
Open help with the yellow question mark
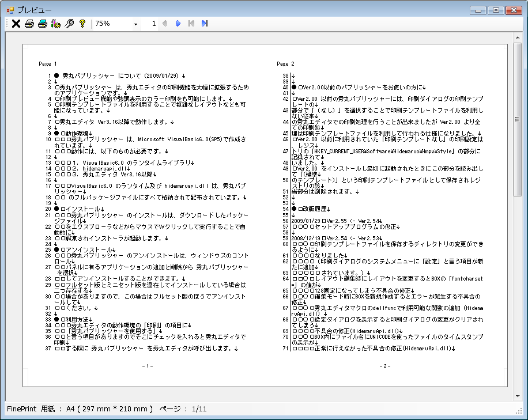pyautogui.click(x=82, y=24)
